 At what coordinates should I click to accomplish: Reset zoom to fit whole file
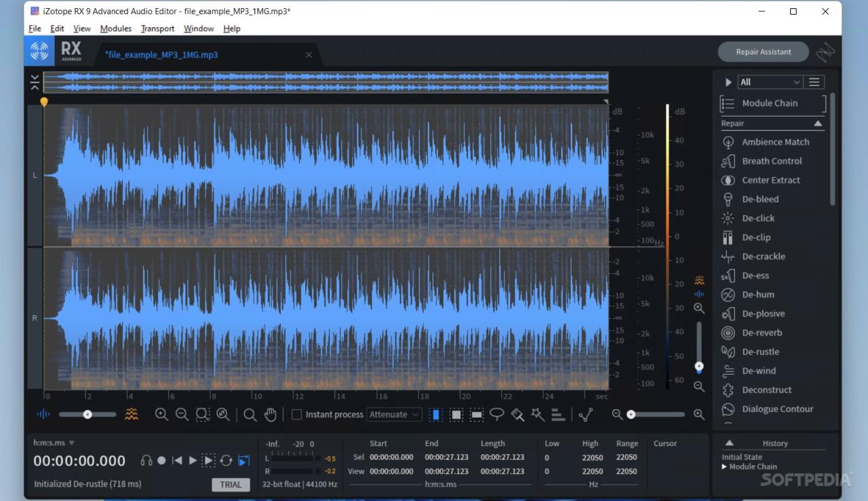coord(222,414)
